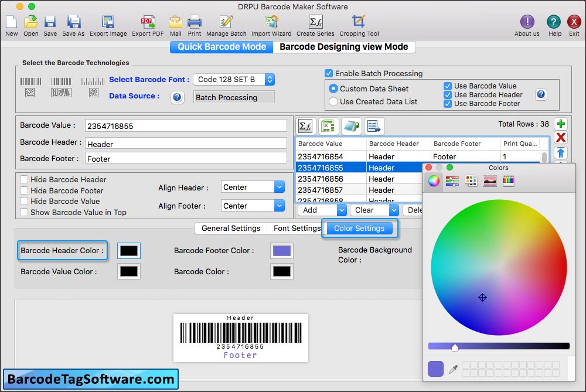The width and height of the screenshot is (586, 392).
Task: Switch to Barcode Designing view Mode
Action: [x=344, y=47]
